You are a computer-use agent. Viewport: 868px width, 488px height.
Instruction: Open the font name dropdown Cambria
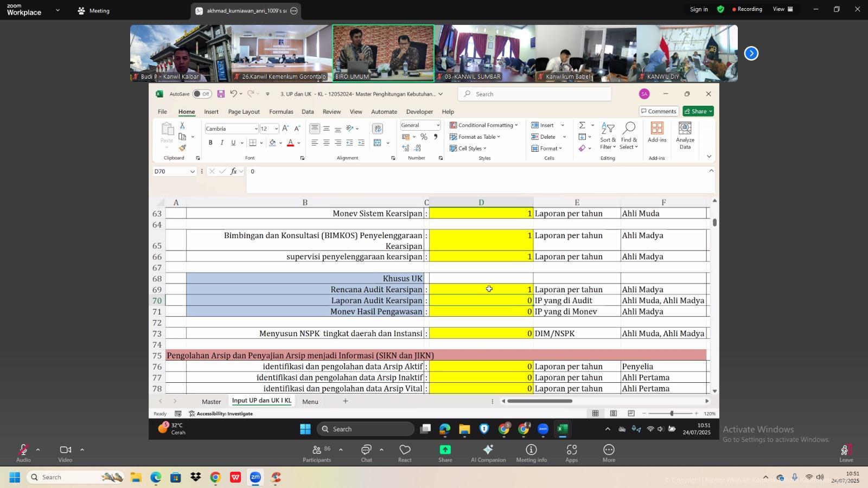tap(256, 129)
